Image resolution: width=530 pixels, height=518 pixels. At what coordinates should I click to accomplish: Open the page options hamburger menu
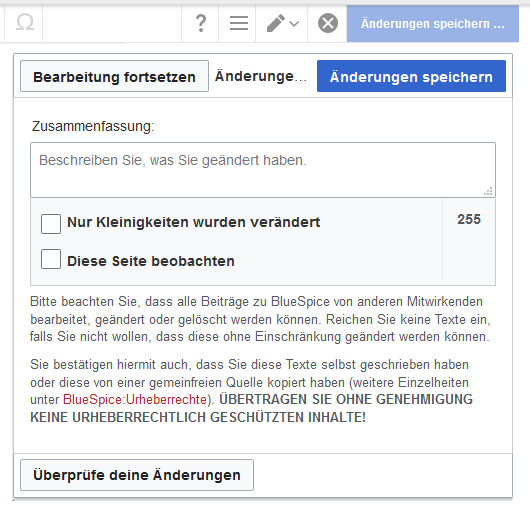pos(238,23)
